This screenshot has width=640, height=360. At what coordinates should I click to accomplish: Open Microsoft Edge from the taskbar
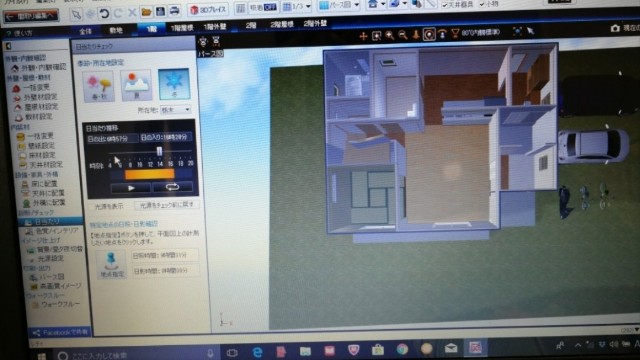pos(257,352)
